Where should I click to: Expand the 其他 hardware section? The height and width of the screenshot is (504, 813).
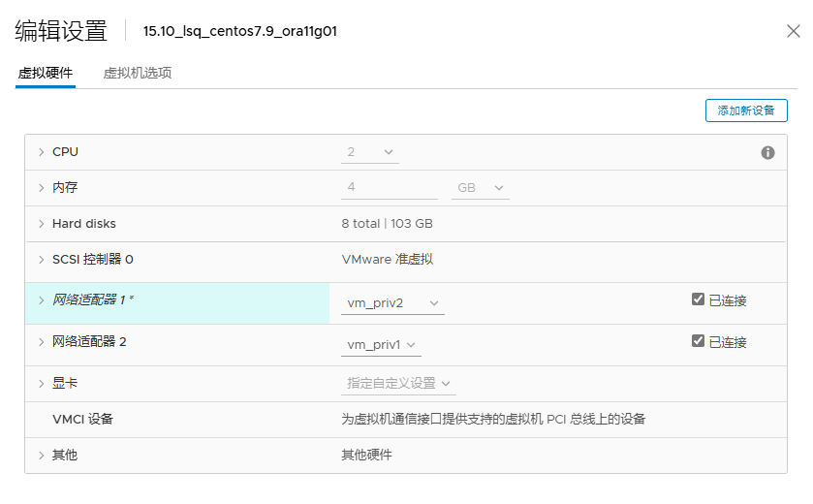[42, 456]
